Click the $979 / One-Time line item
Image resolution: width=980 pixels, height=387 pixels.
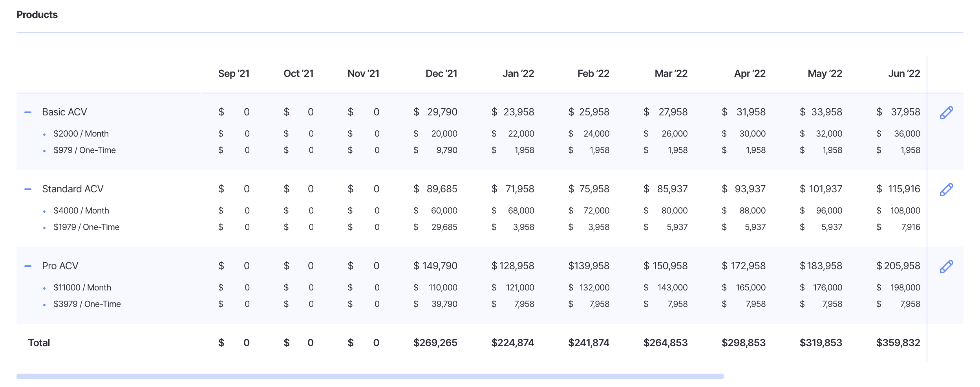tap(84, 150)
